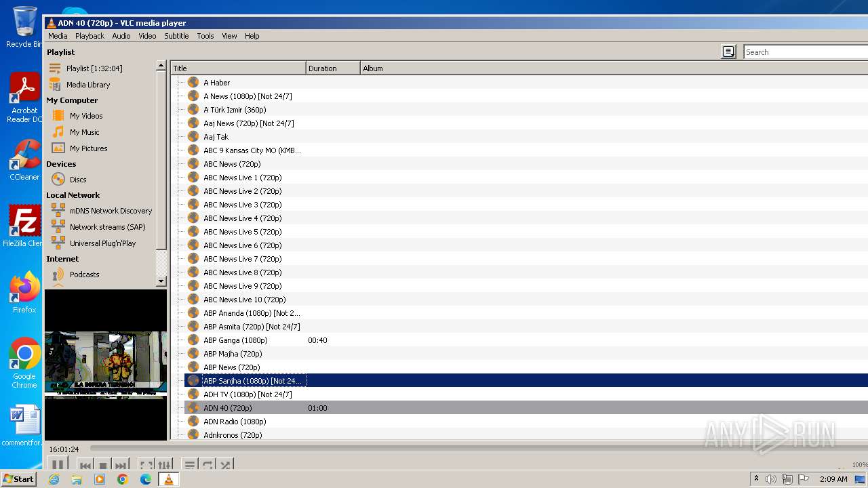Open the Video menu
This screenshot has width=868, height=488.
click(147, 36)
